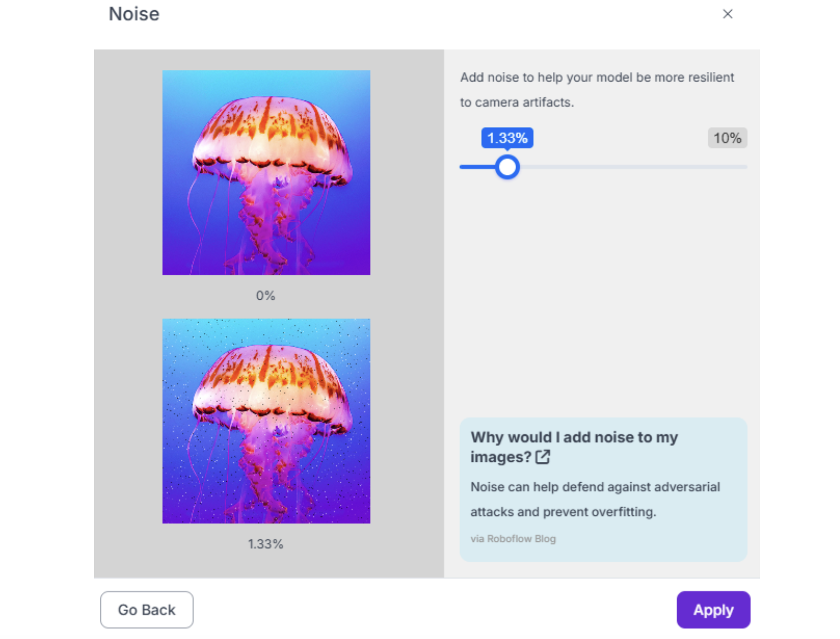Click the 0% caption under the original image

pyautogui.click(x=265, y=295)
